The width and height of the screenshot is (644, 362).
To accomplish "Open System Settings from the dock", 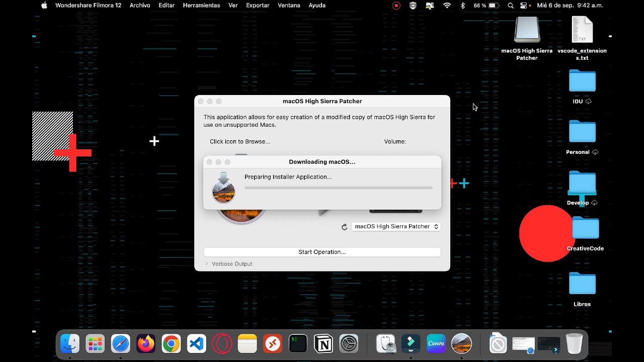I will pos(349,344).
